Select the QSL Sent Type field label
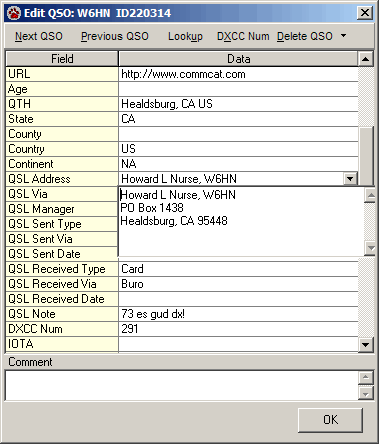The height and width of the screenshot is (444, 379). coord(62,224)
